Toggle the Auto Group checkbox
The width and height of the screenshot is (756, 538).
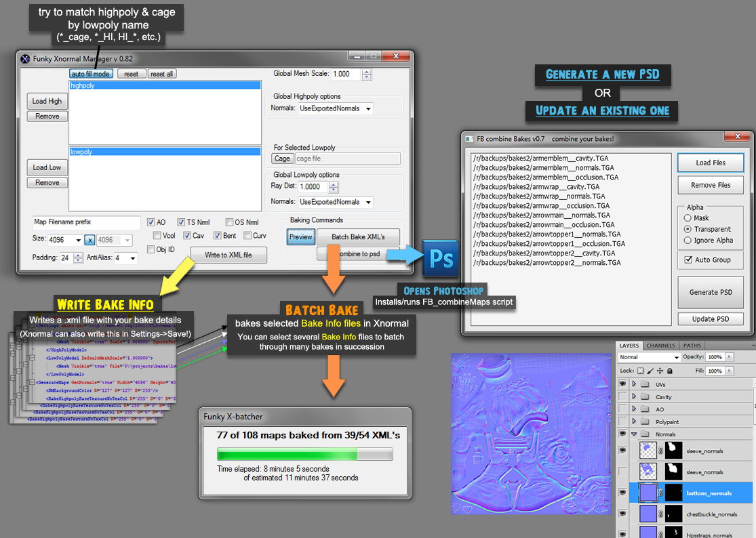688,260
